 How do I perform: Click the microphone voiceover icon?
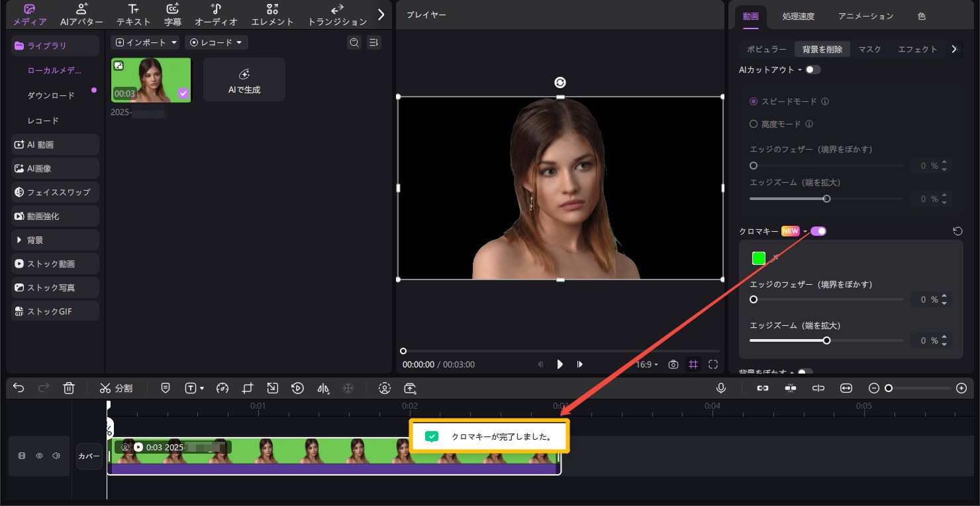[x=720, y=388]
